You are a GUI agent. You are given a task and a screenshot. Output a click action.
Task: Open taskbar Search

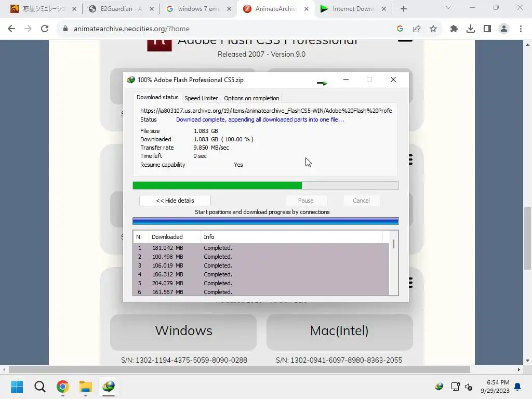pyautogui.click(x=39, y=387)
